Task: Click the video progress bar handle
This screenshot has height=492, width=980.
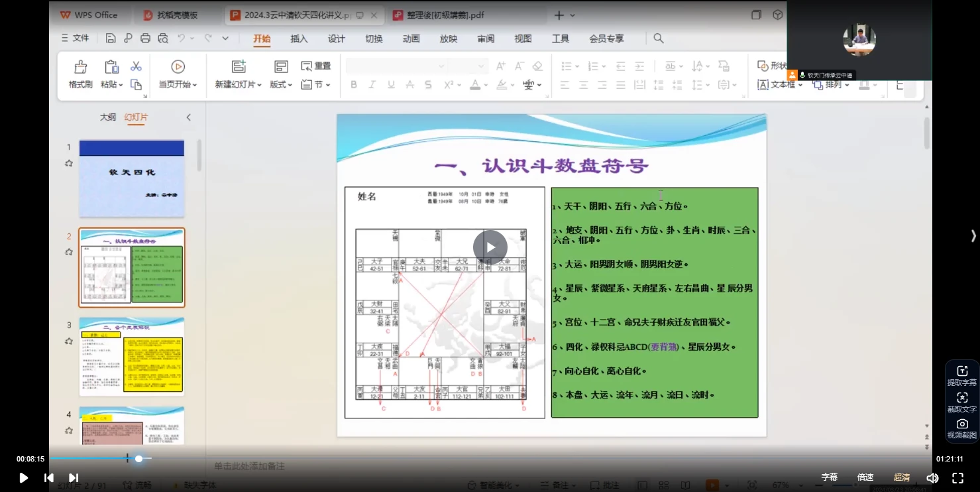Action: (138, 458)
